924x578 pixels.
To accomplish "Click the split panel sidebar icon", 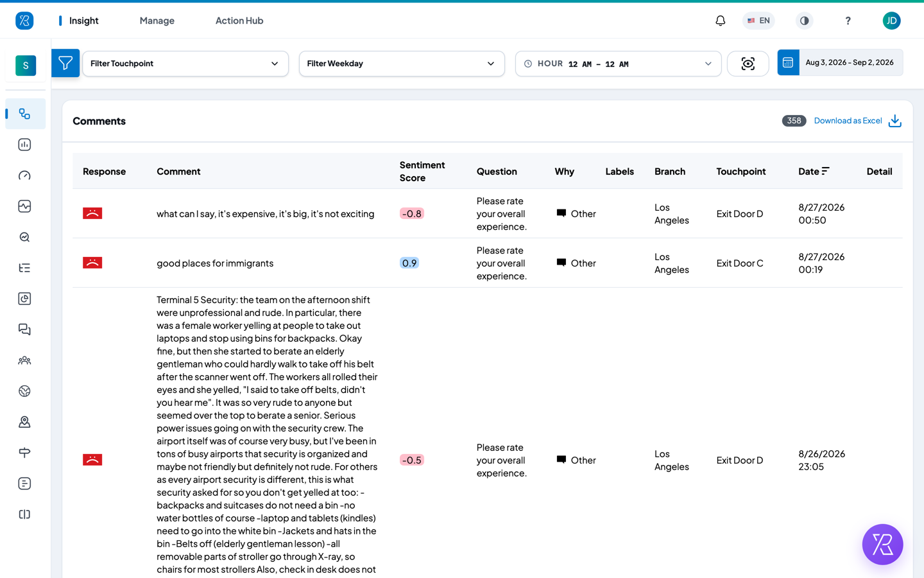I will [x=25, y=514].
